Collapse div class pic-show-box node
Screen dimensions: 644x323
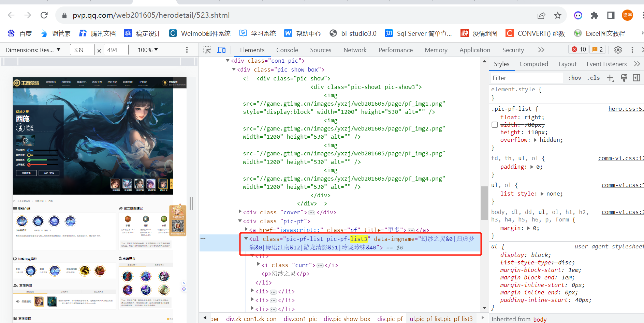(x=234, y=69)
